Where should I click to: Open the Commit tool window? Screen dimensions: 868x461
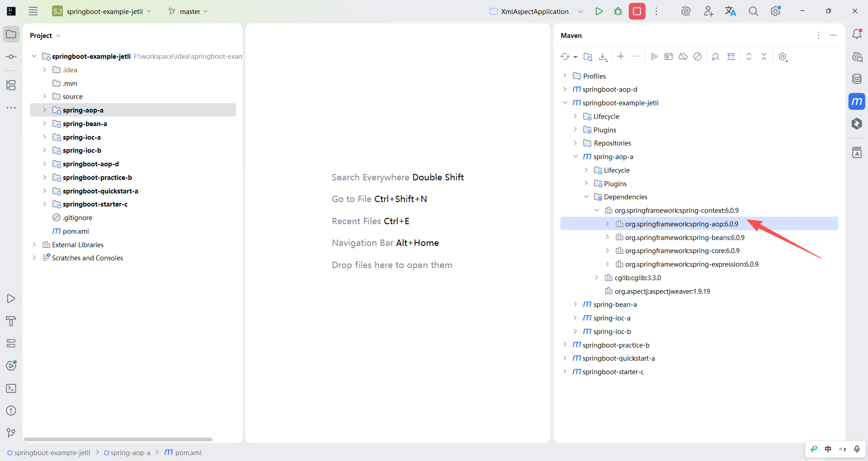(11, 56)
